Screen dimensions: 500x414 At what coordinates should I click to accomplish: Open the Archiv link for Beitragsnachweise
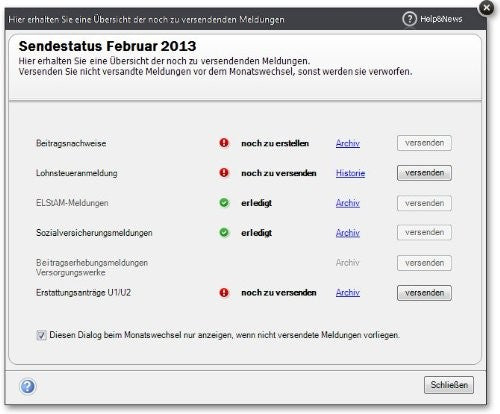(x=348, y=143)
